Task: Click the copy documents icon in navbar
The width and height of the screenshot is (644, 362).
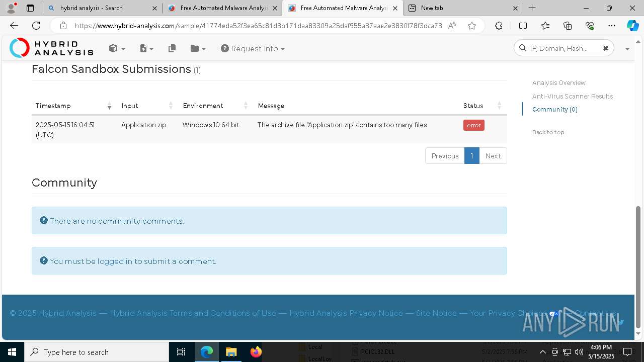Action: point(172,48)
